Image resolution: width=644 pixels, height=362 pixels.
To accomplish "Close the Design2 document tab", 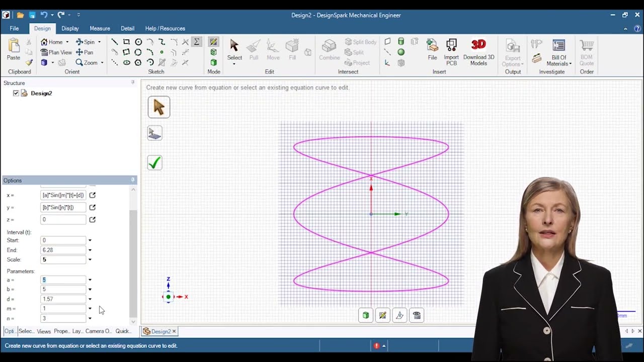I will click(174, 331).
